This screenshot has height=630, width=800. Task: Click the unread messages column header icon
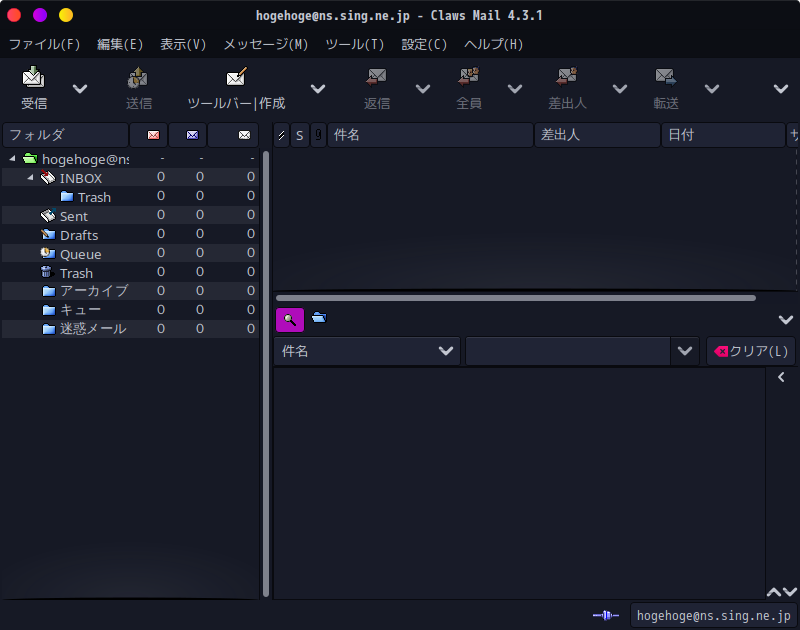click(192, 135)
